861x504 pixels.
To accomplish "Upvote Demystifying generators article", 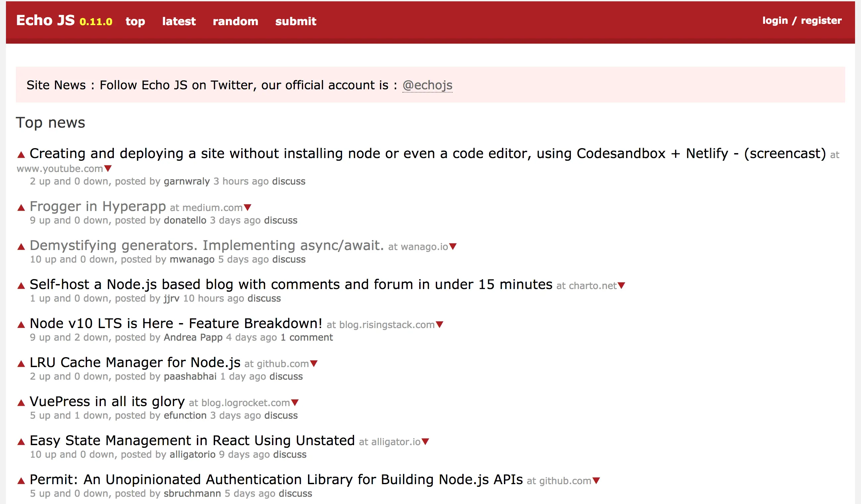I will click(x=21, y=247).
